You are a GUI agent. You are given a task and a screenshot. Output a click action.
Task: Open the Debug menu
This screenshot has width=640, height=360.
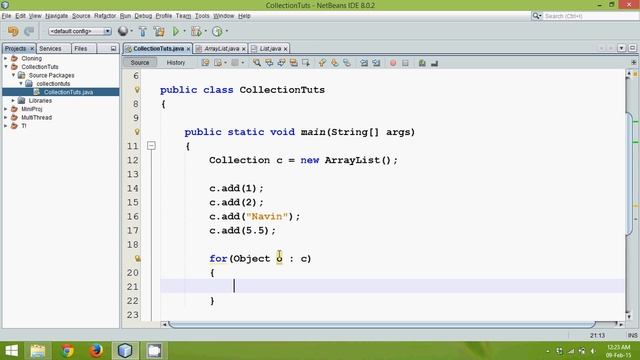143,16
